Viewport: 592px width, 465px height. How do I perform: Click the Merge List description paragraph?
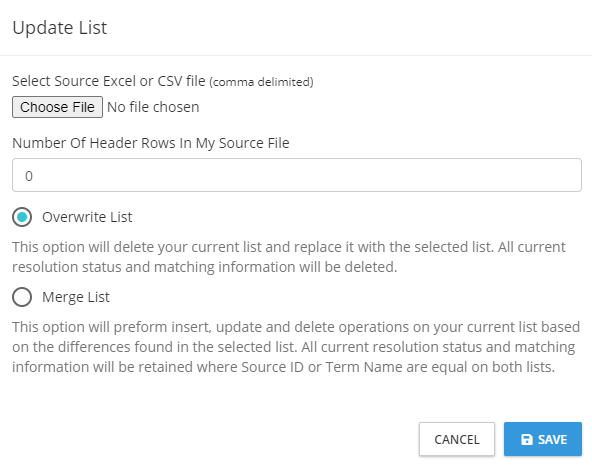(296, 347)
